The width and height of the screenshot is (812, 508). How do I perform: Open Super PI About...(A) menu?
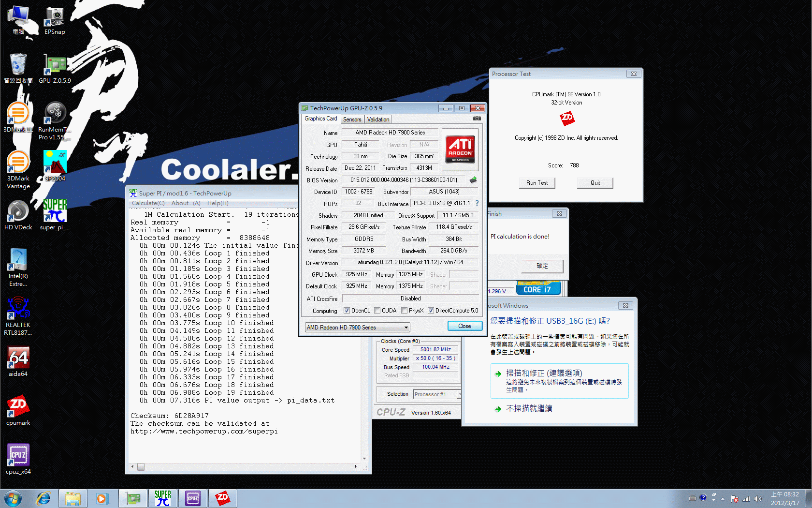pyautogui.click(x=186, y=203)
